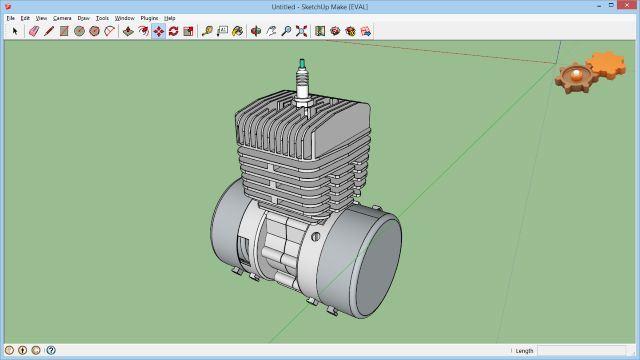Image resolution: width=640 pixels, height=360 pixels.
Task: Open the Paint Bucket tool
Action: pyautogui.click(x=238, y=31)
